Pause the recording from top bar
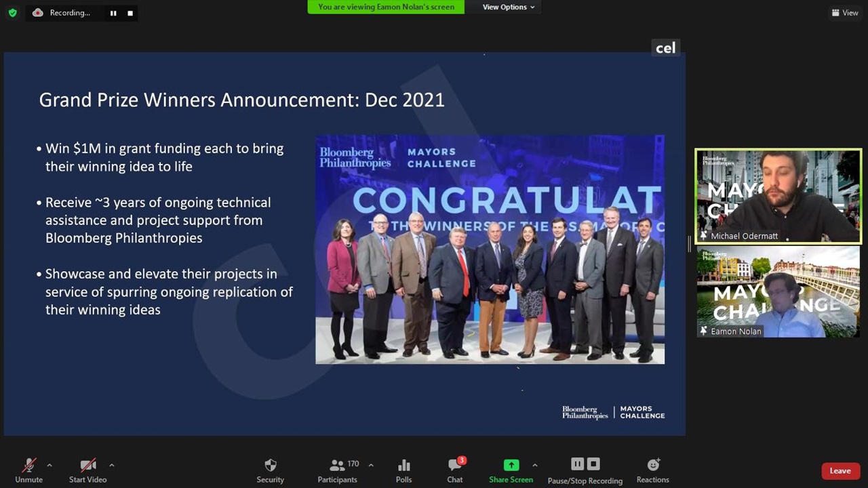The height and width of the screenshot is (488, 868). click(x=113, y=13)
